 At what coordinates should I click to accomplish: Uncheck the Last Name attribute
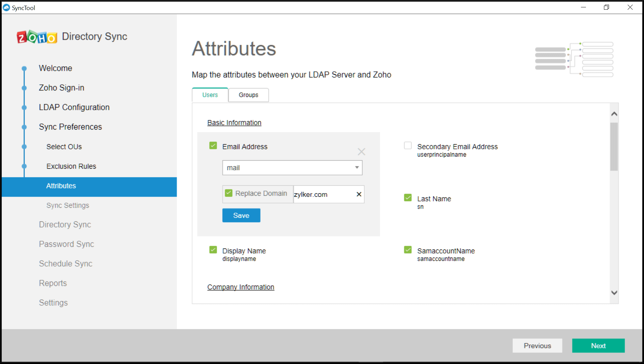click(x=407, y=198)
